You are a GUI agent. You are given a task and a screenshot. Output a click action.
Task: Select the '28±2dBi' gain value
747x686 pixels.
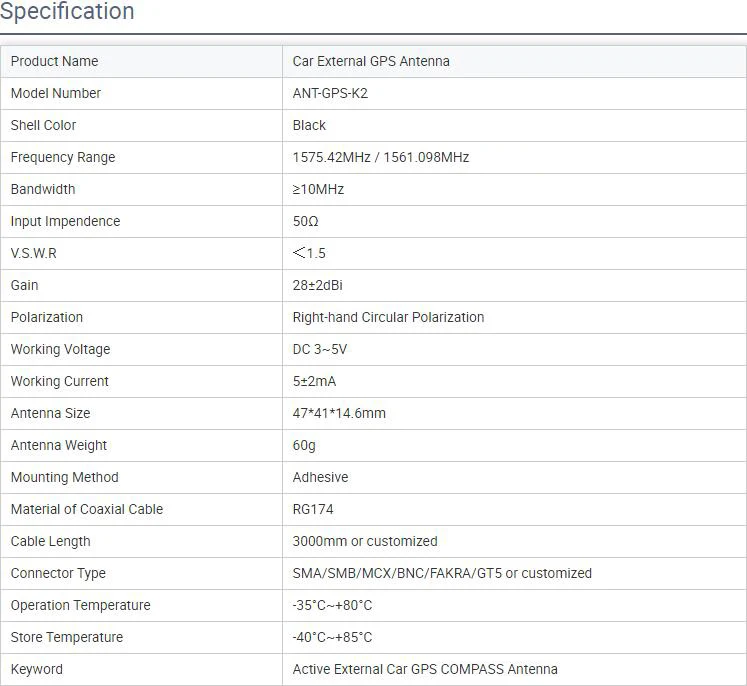317,285
